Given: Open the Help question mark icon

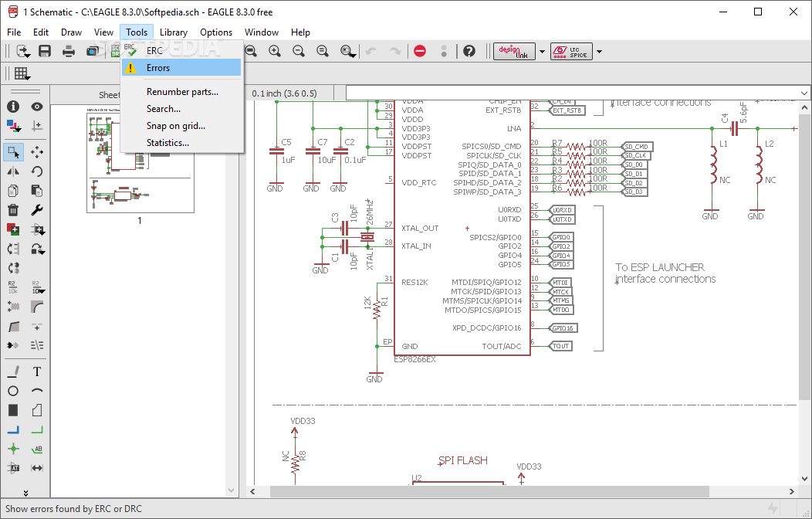Looking at the screenshot, I should (469, 51).
